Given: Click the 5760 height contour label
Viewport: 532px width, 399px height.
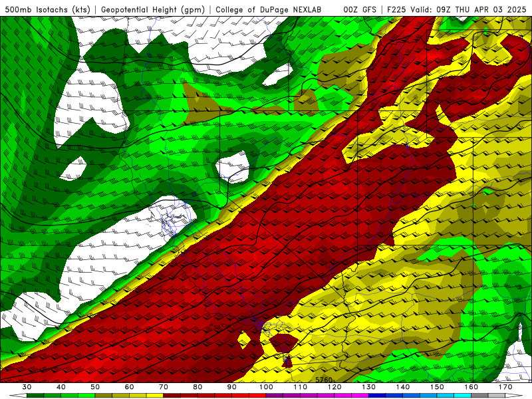Looking at the screenshot, I should coord(324,380).
